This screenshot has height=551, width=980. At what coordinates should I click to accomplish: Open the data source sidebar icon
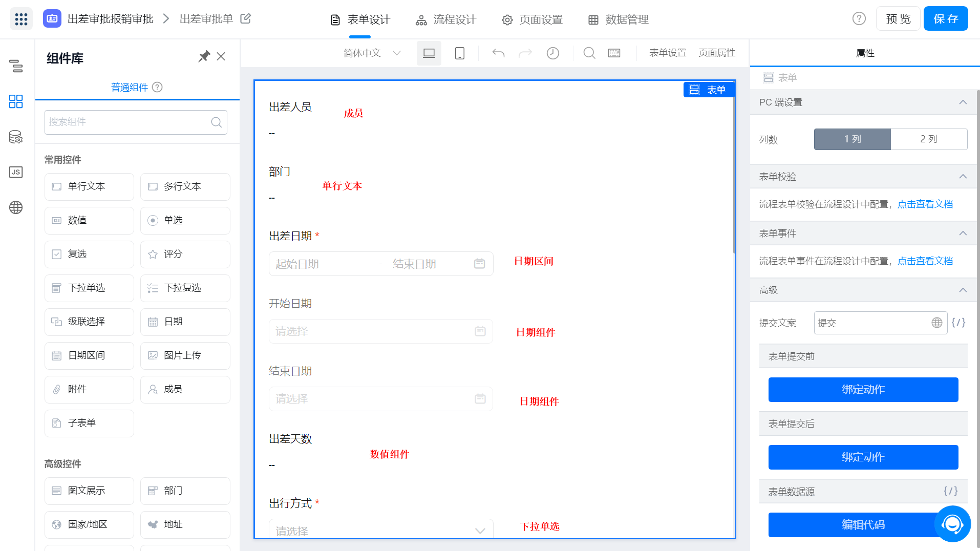click(16, 137)
